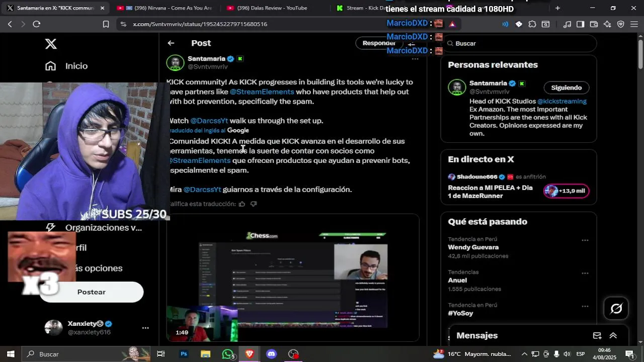This screenshot has width=644, height=362.
Task: Click the Postear button
Action: tap(91, 292)
